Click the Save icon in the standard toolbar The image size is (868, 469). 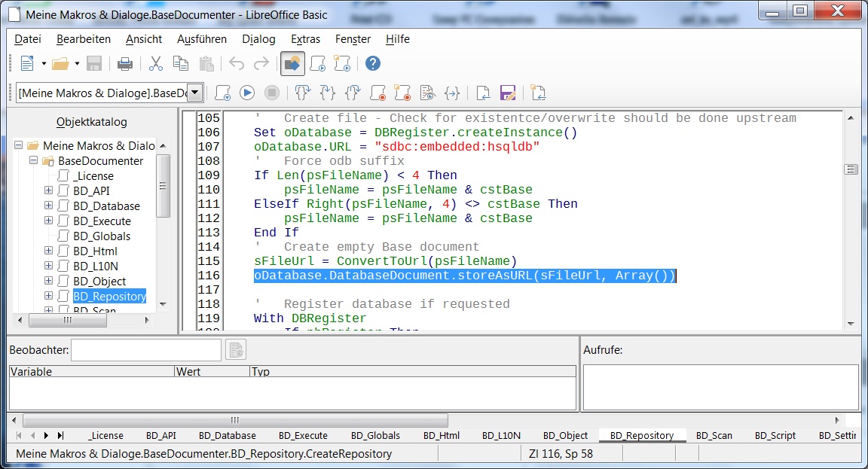(94, 63)
